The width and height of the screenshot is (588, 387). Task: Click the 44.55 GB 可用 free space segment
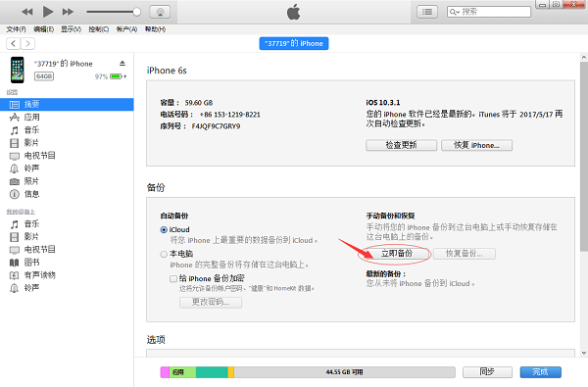click(x=345, y=372)
